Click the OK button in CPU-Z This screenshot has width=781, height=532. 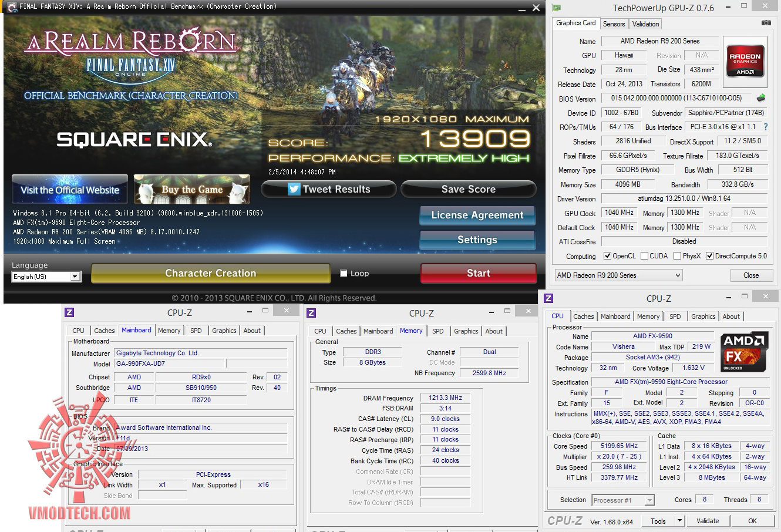coord(752,521)
